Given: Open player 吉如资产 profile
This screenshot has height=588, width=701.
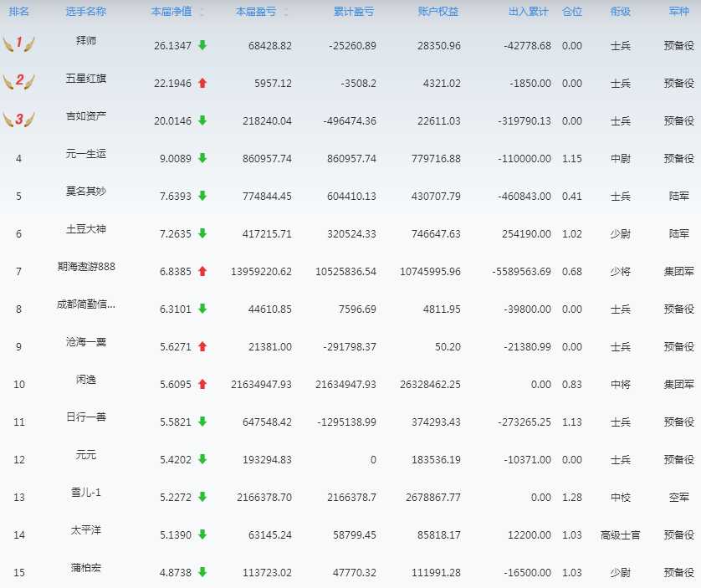Looking at the screenshot, I should [86, 115].
